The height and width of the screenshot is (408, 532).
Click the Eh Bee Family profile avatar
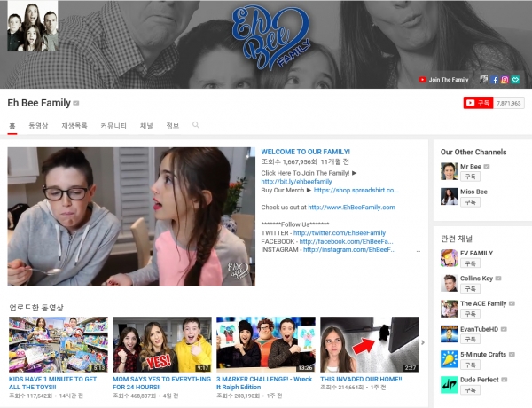(x=33, y=26)
